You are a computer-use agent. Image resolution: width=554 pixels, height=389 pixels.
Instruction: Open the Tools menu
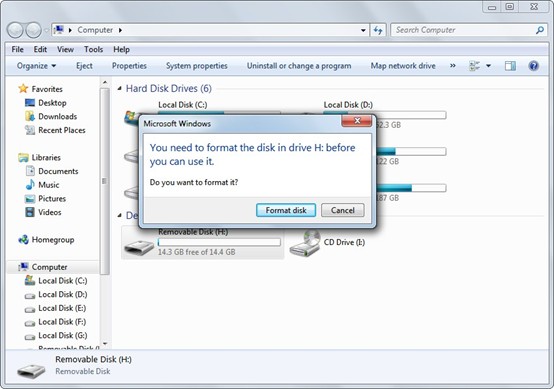(93, 49)
